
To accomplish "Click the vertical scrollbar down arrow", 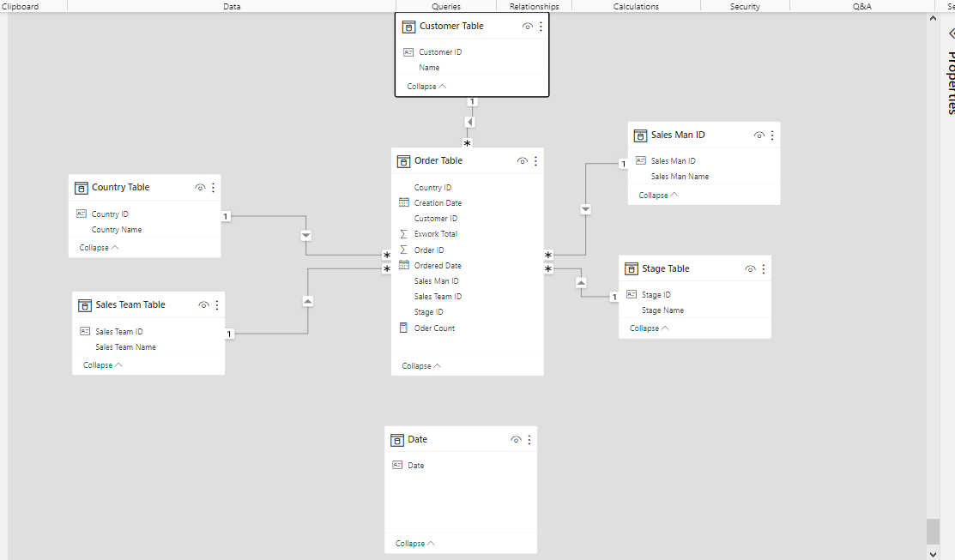I will (x=933, y=554).
